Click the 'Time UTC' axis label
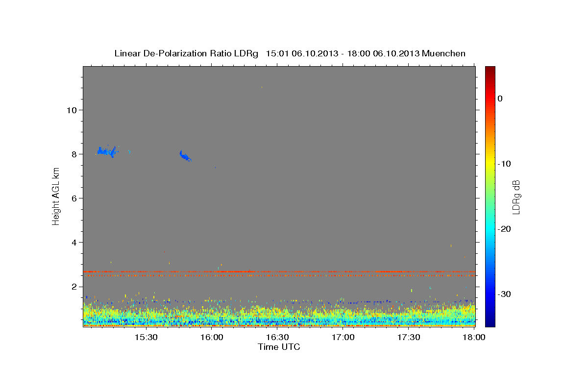 [279, 347]
